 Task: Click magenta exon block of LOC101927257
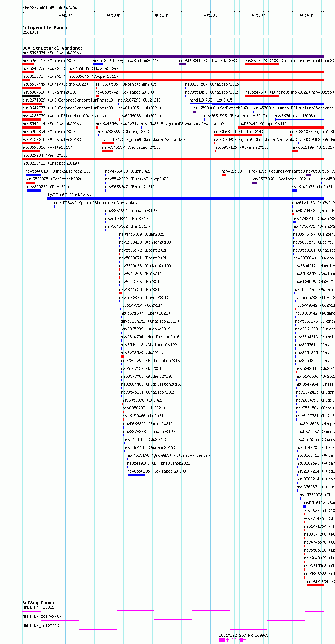(222, 639)
